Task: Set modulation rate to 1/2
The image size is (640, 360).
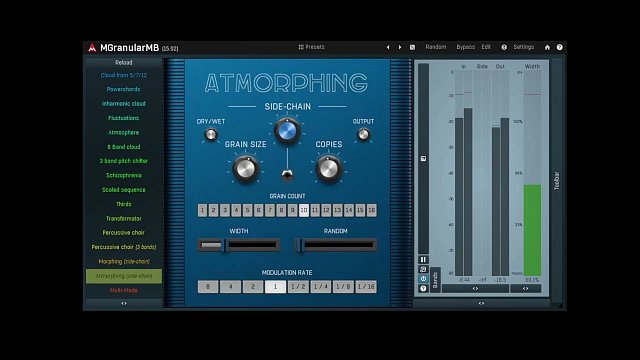Action: (x=298, y=287)
